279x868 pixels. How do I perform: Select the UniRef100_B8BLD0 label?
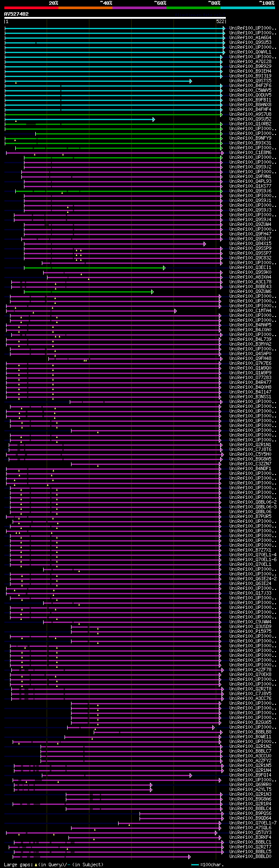250,856
